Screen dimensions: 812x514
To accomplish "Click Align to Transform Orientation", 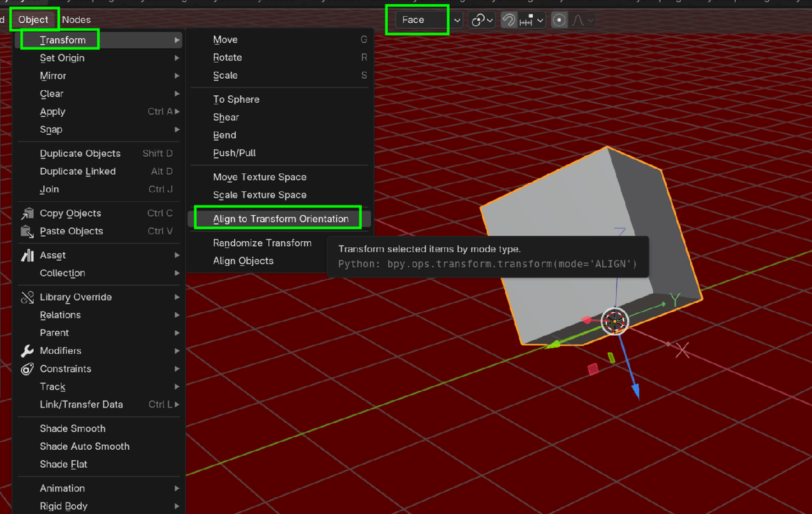I will click(280, 219).
